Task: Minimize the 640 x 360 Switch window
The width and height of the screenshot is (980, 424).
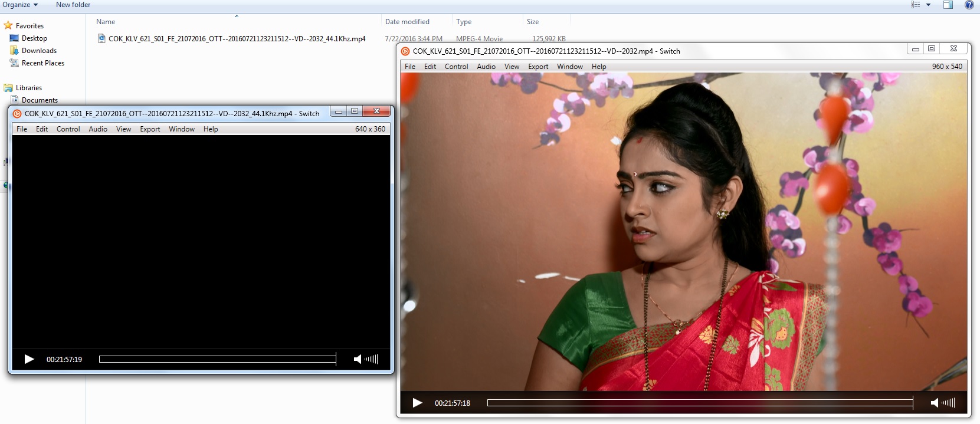Action: tap(339, 111)
